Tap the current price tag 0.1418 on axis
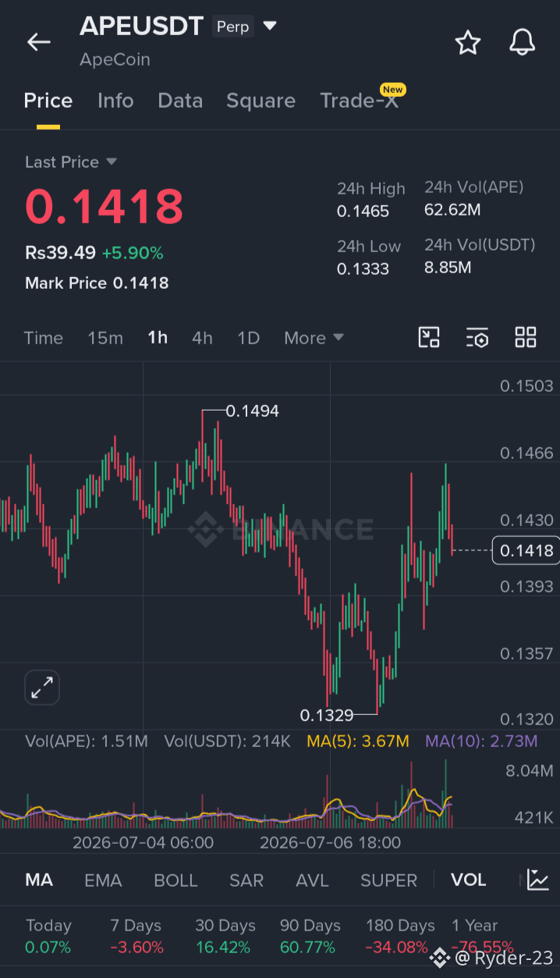Screen dimensions: 560x978 click(x=526, y=550)
